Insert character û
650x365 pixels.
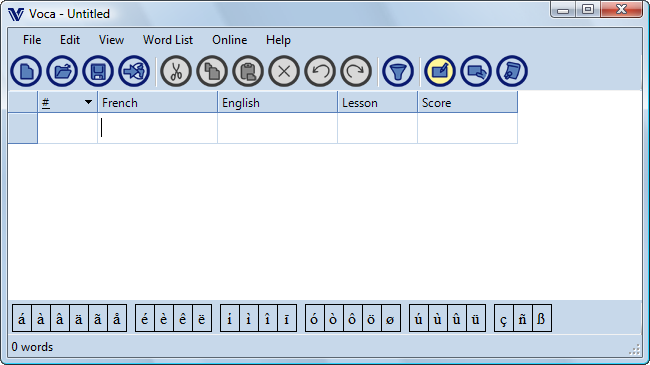457,319
